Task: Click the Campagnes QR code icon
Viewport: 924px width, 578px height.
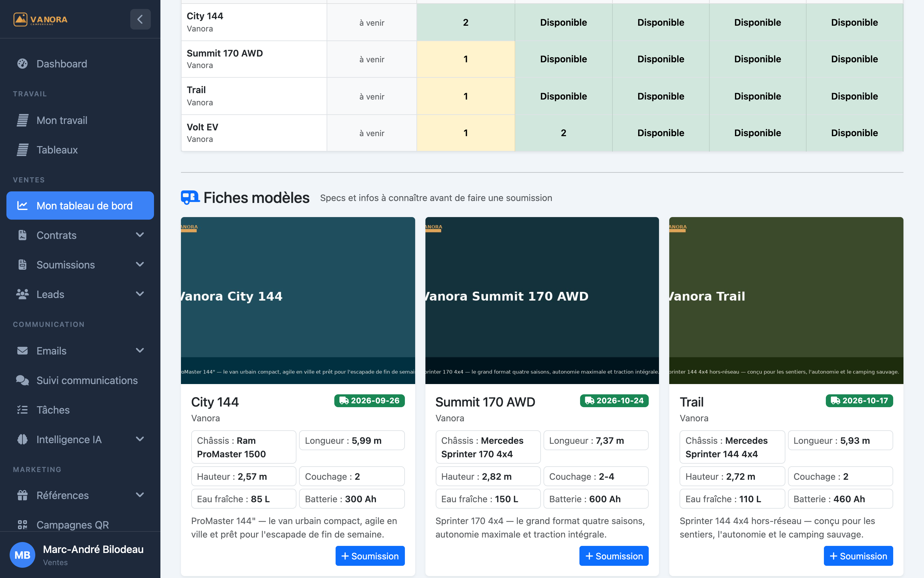Action: pos(22,524)
